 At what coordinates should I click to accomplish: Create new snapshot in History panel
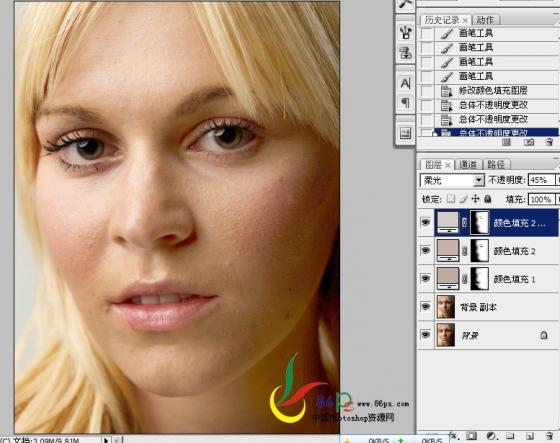pos(529,142)
